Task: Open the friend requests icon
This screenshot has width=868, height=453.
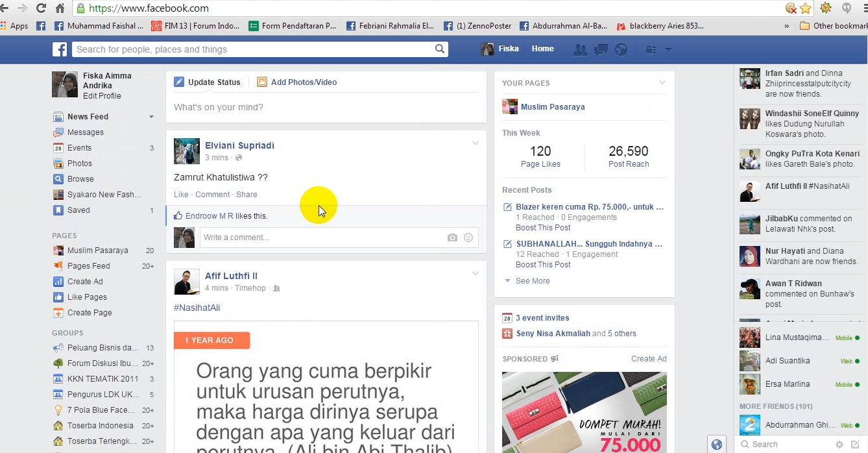Action: click(580, 49)
